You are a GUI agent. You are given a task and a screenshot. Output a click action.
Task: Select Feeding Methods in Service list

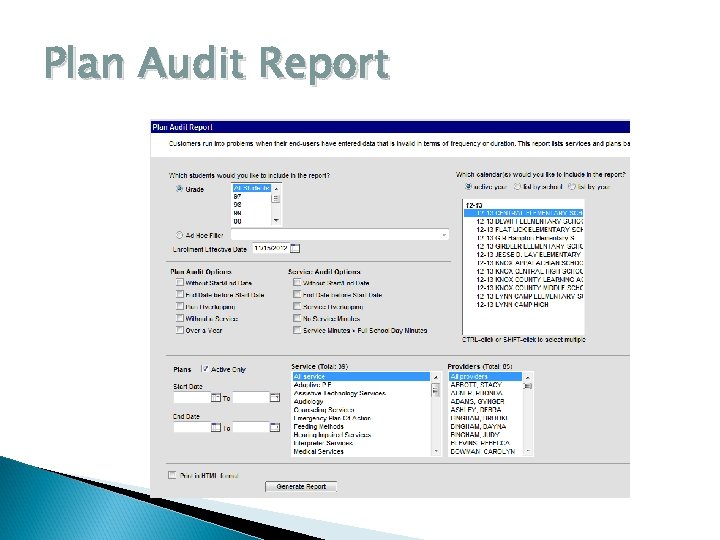[361, 427]
